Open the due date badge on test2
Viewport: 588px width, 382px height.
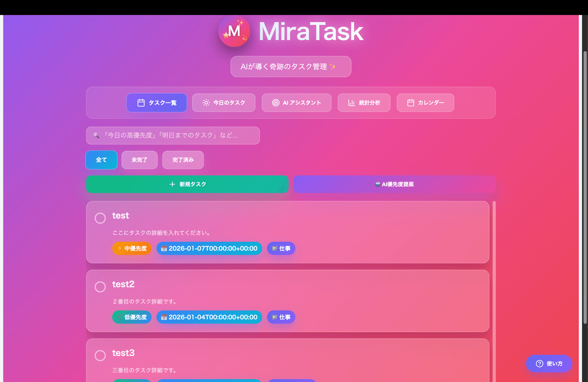pyautogui.click(x=209, y=317)
